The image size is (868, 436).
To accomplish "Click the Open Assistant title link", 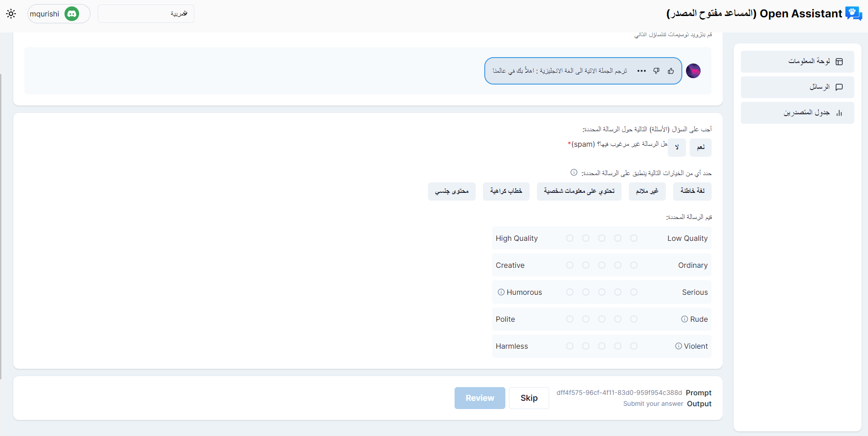I will click(754, 14).
